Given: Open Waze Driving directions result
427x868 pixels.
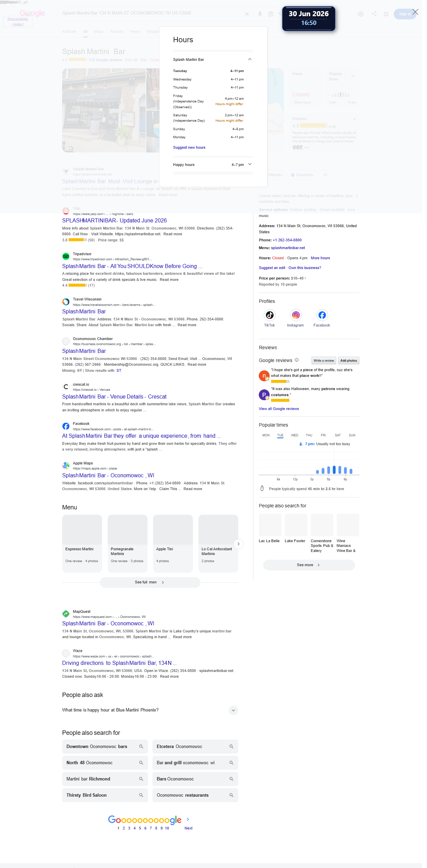Looking at the screenshot, I should pos(119,663).
